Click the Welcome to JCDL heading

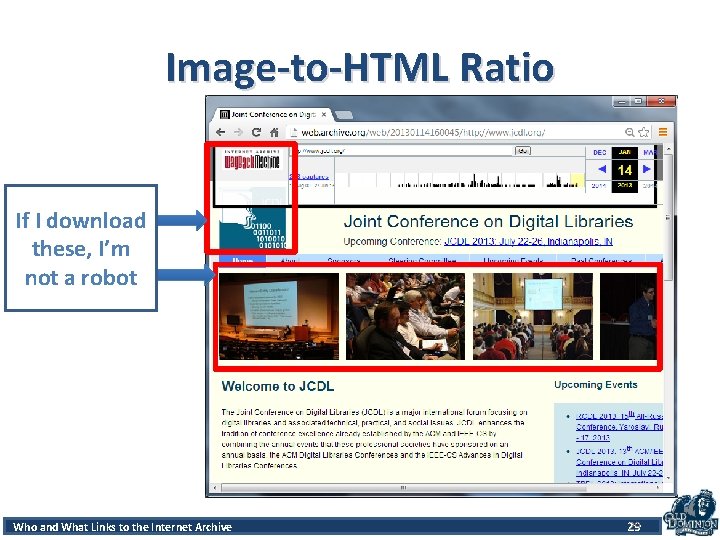tap(277, 386)
